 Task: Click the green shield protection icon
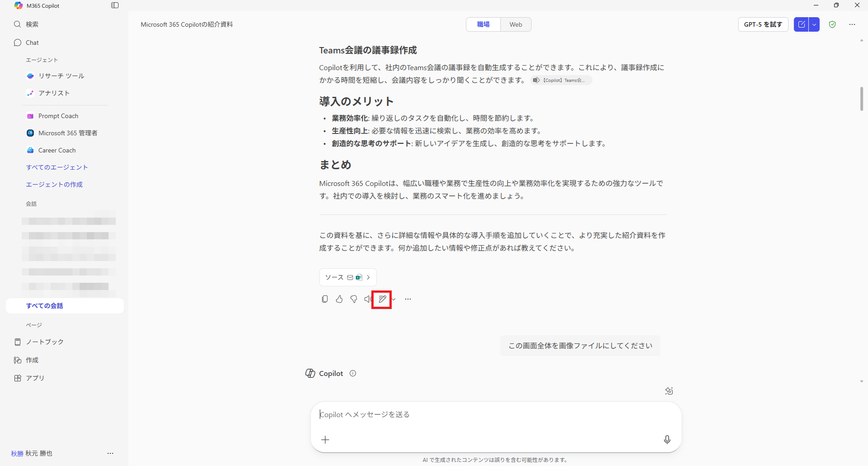pyautogui.click(x=832, y=24)
